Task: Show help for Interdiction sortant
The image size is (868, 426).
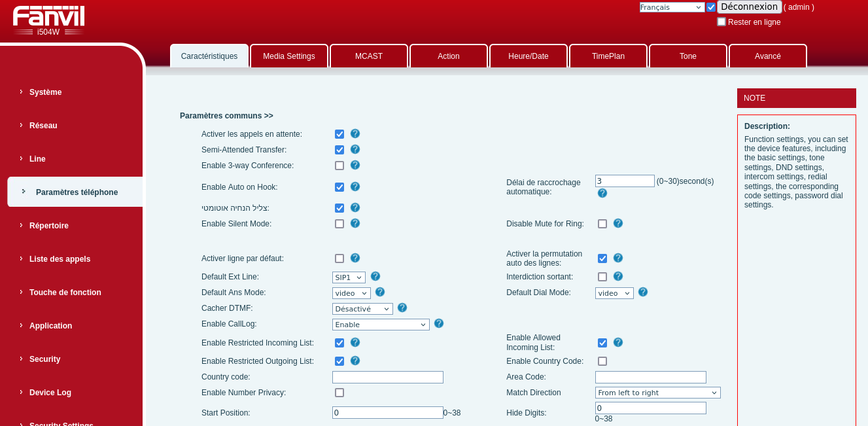Action: click(x=618, y=276)
